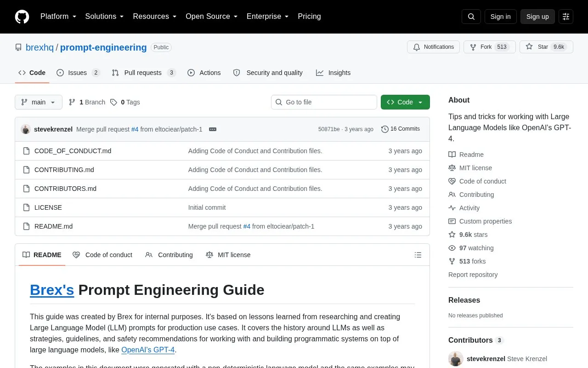The height and width of the screenshot is (368, 588).
Task: Click the search magnifier icon
Action: [471, 17]
